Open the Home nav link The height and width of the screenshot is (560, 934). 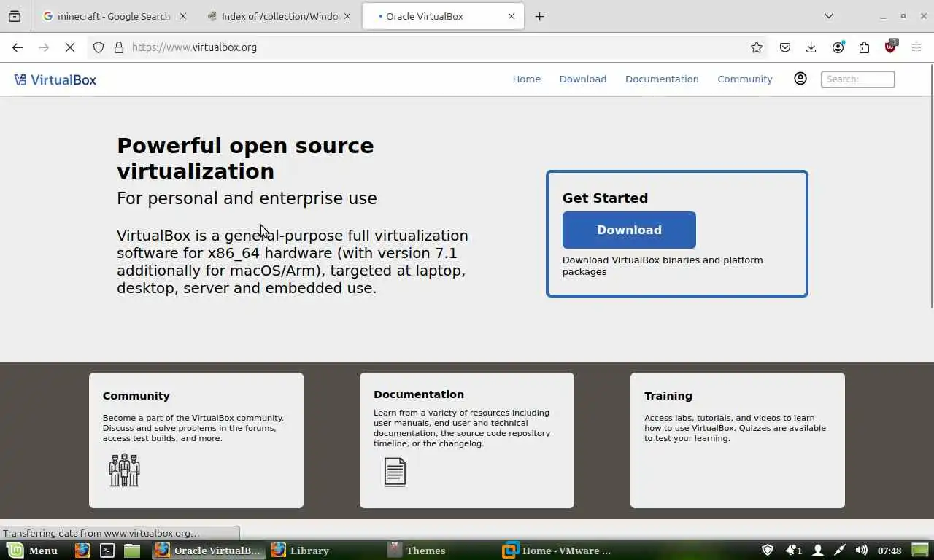pyautogui.click(x=526, y=79)
